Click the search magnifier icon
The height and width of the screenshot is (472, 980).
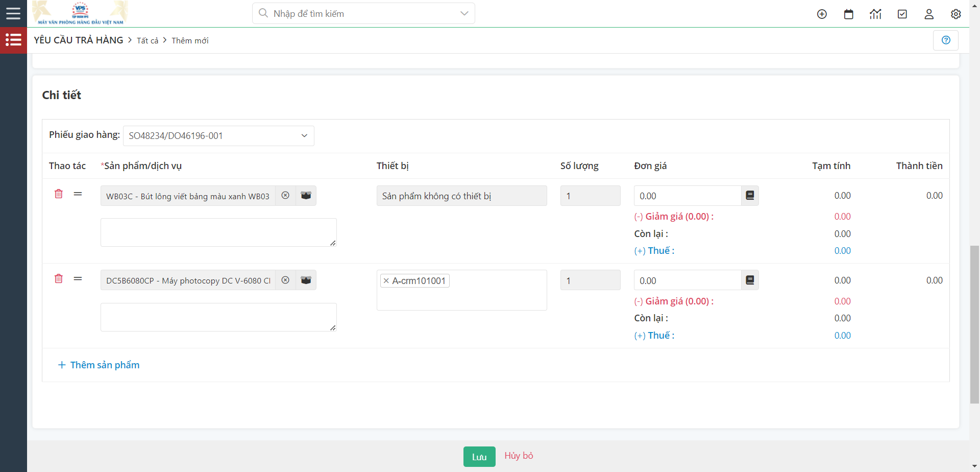pos(263,13)
